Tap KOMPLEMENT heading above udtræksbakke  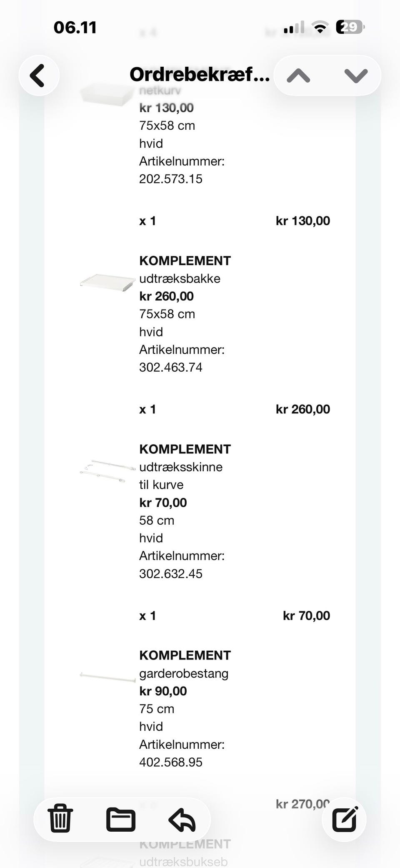[x=185, y=261]
